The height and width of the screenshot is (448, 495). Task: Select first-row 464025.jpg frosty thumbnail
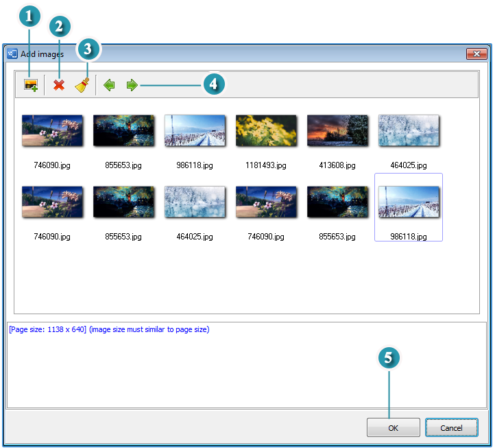pos(409,130)
